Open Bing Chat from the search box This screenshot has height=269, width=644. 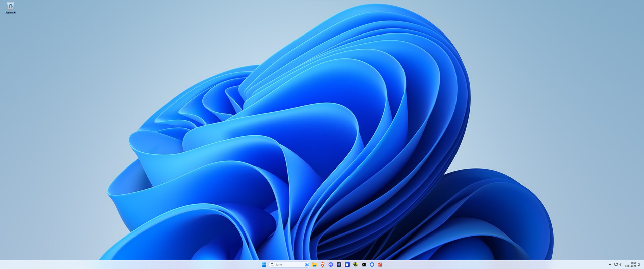click(x=307, y=265)
